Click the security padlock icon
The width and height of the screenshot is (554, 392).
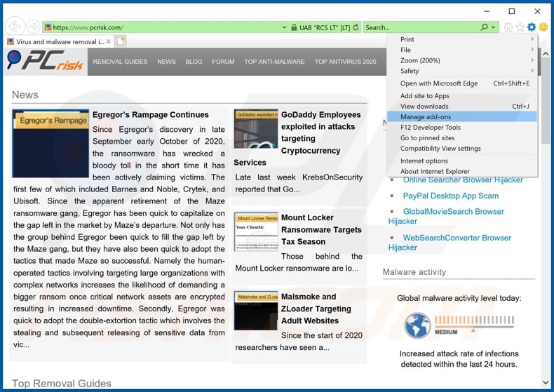[284, 27]
